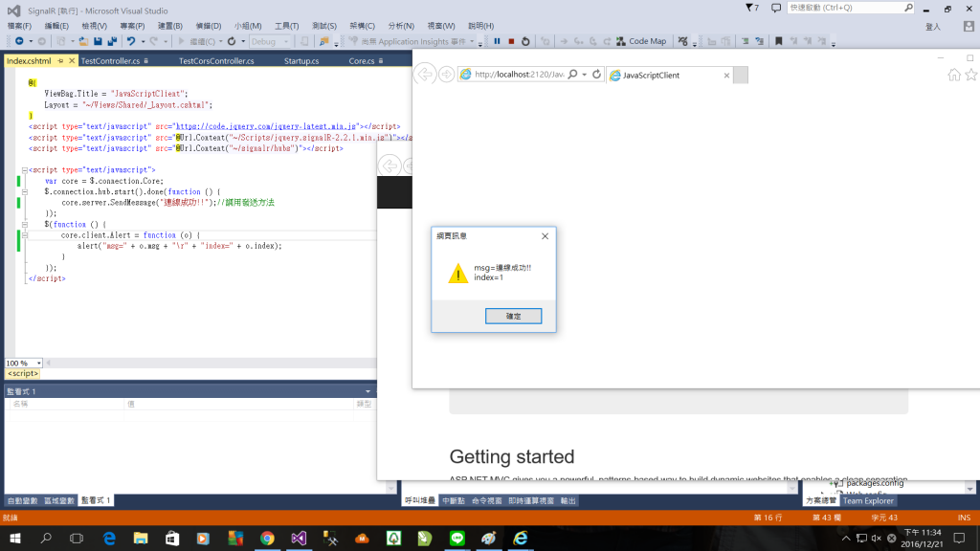
Task: Open the 說明(H) menu
Action: pyautogui.click(x=480, y=26)
